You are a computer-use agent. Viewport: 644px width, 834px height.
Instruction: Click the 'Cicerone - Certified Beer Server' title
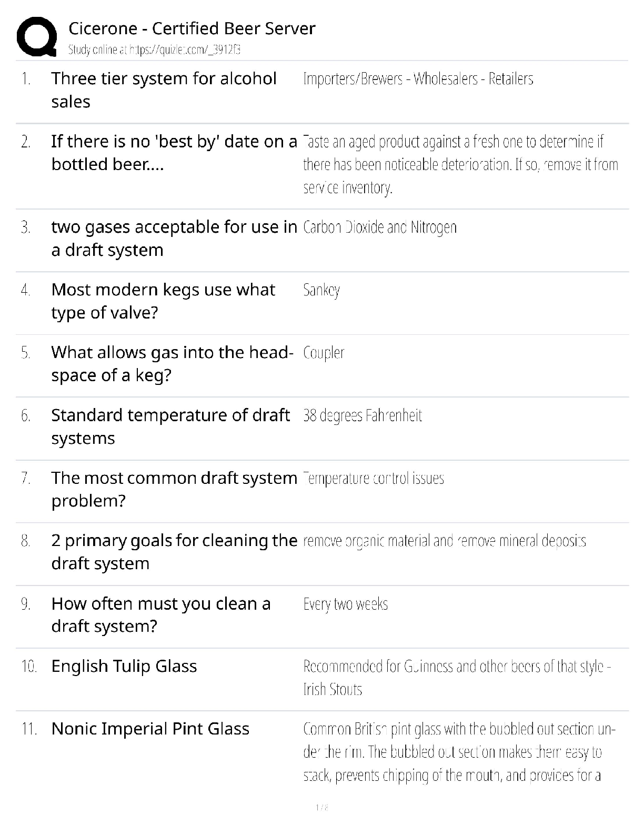(192, 28)
